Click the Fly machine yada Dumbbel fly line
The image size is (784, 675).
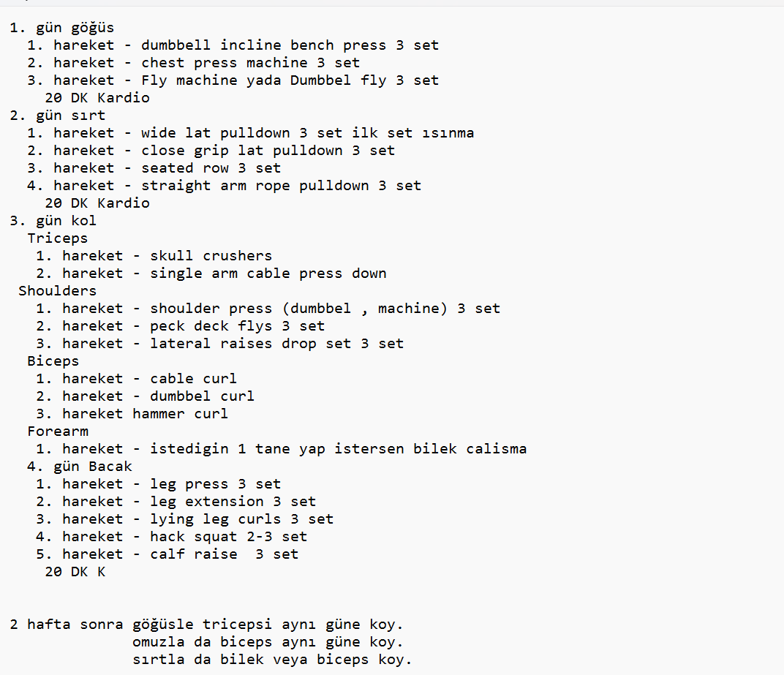tap(233, 80)
